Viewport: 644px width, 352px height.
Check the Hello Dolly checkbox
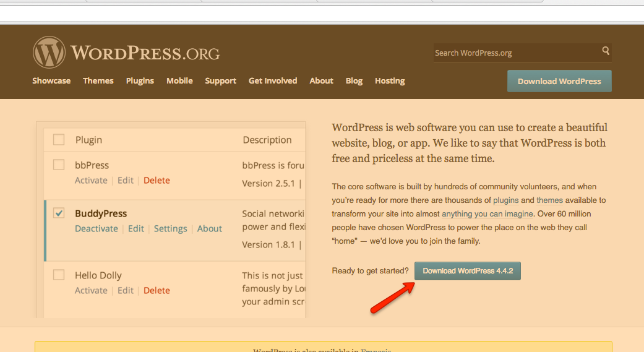click(59, 275)
